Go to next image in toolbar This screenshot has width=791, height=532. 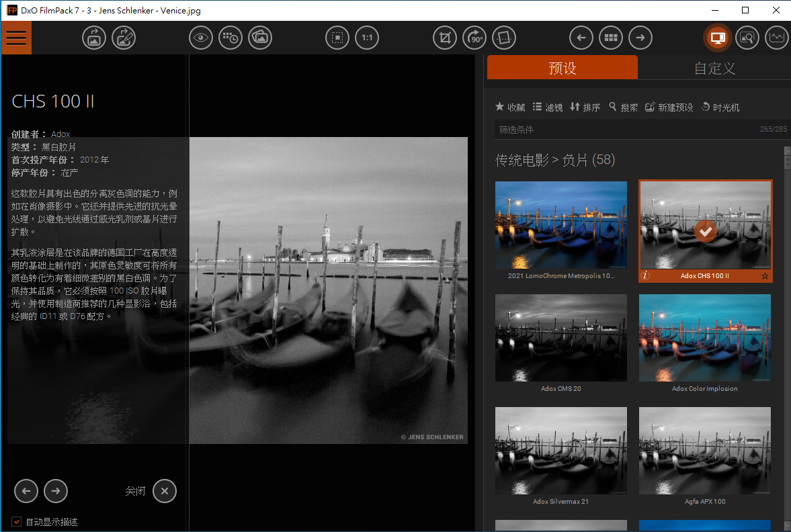click(640, 38)
